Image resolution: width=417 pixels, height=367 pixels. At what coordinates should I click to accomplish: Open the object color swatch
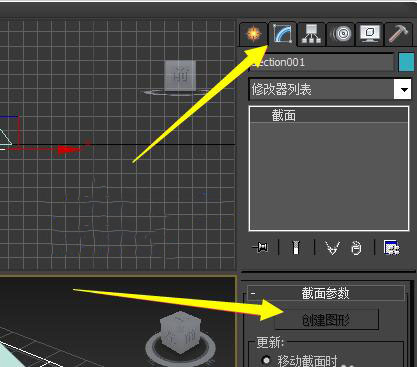click(x=406, y=62)
